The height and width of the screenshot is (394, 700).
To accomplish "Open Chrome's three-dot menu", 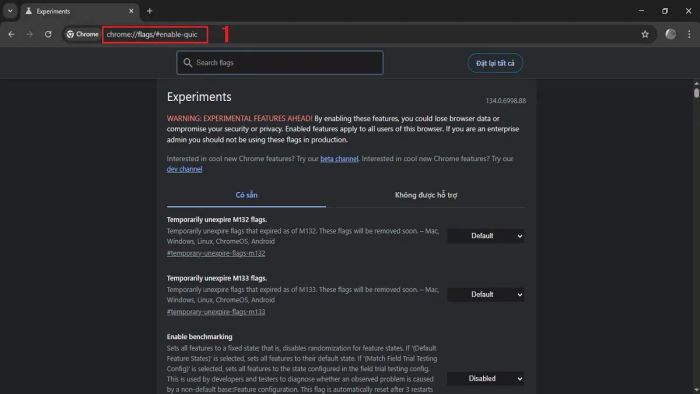I will (689, 34).
